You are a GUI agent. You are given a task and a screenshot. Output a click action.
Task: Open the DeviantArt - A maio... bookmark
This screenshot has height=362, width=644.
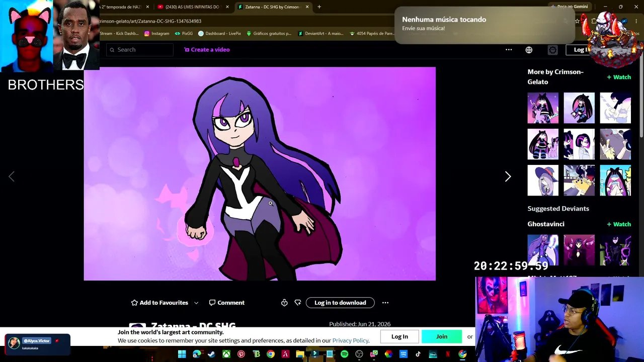pyautogui.click(x=320, y=34)
